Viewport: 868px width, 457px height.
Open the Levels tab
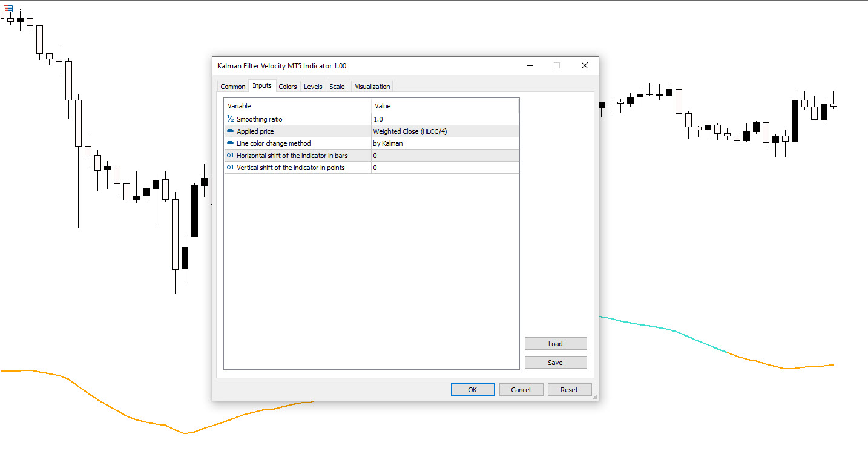(x=313, y=87)
